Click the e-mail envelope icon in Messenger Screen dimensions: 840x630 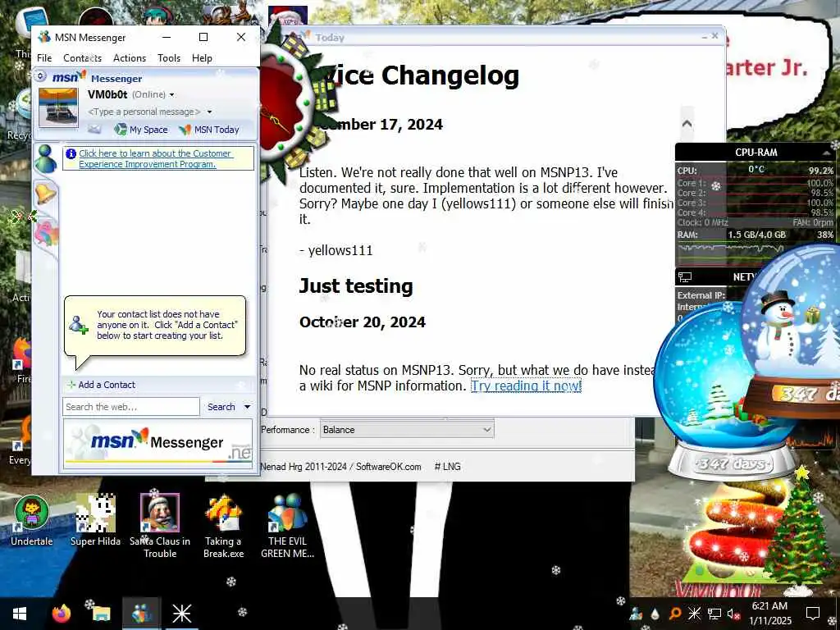coord(94,129)
